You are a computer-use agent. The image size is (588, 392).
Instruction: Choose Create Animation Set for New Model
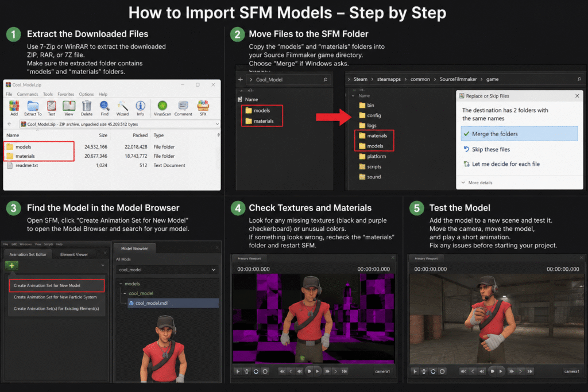[57, 286]
